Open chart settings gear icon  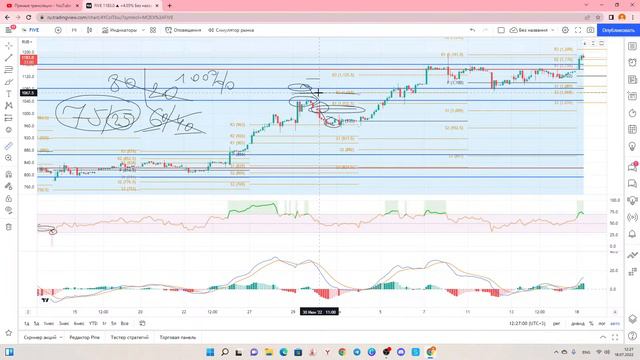pyautogui.click(x=565, y=30)
